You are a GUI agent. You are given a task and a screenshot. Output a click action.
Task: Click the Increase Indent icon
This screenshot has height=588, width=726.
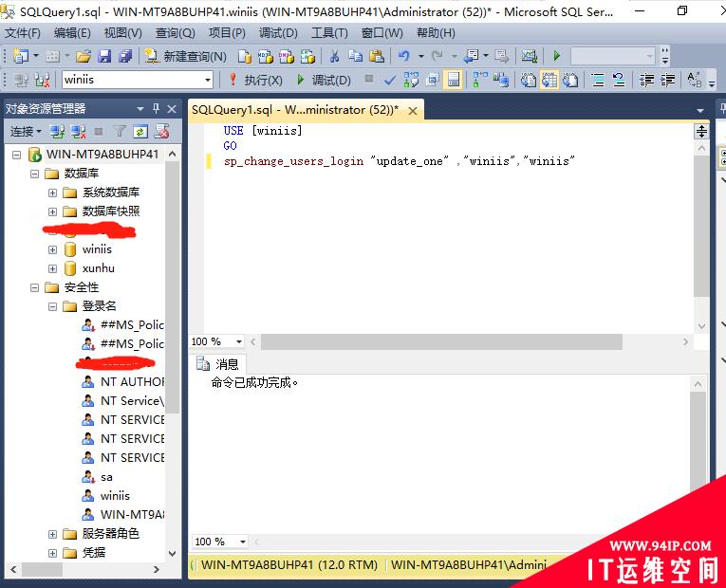point(667,80)
